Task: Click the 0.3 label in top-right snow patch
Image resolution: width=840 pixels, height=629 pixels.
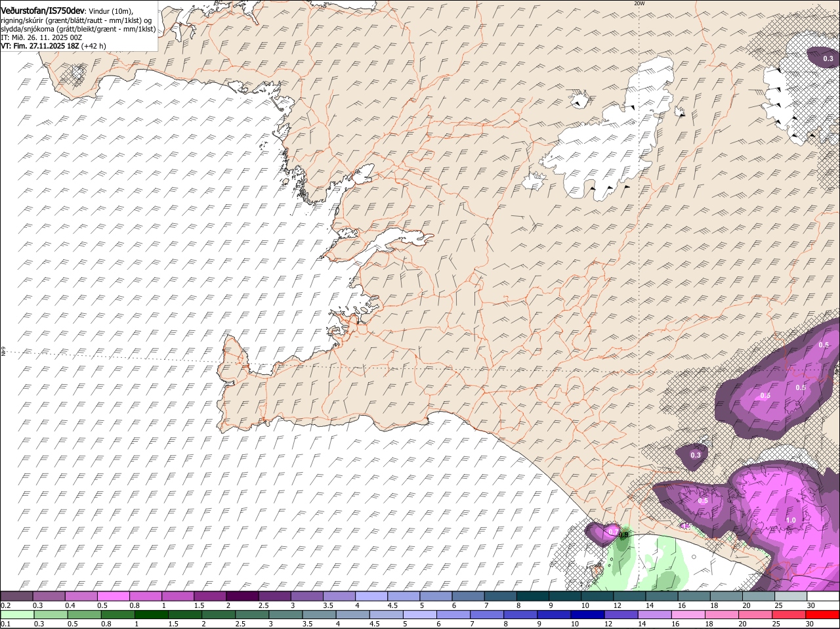Action: click(x=828, y=59)
